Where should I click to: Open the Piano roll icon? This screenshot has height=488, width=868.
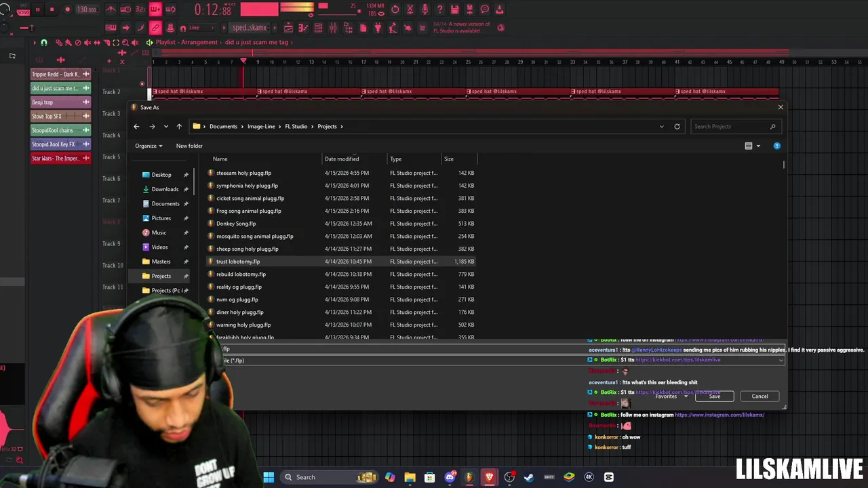point(303,28)
